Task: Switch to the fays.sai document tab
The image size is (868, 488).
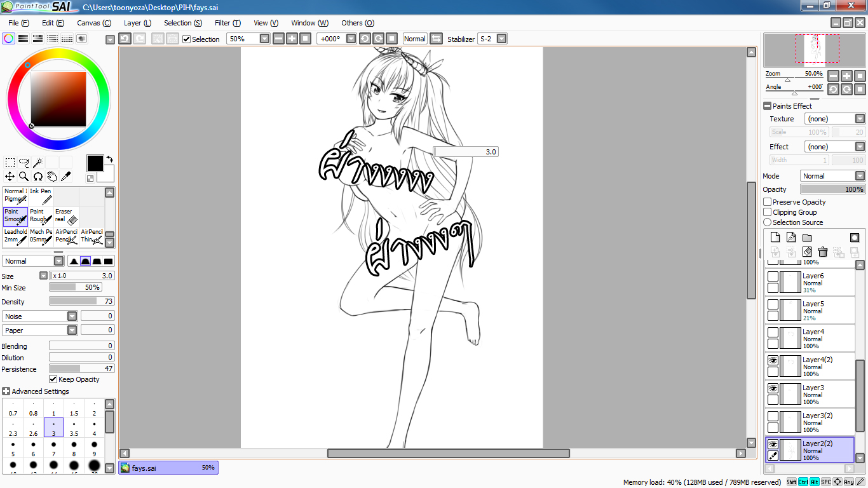Action: 168,468
